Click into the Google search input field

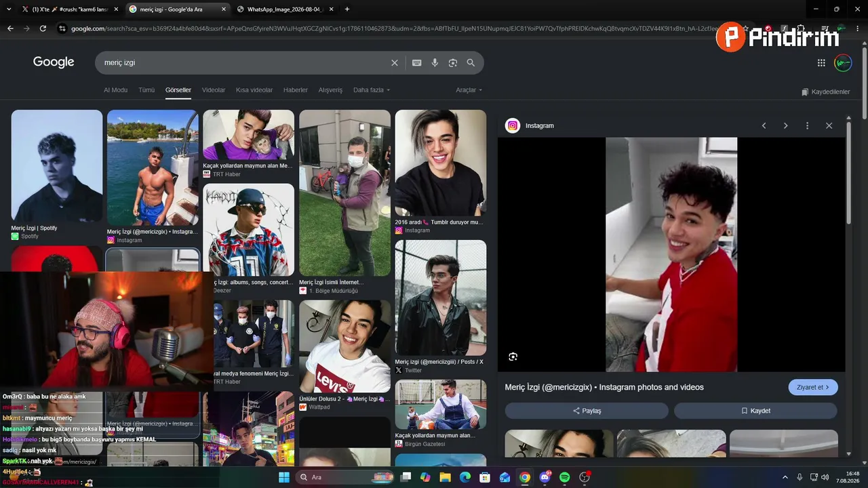(x=244, y=62)
